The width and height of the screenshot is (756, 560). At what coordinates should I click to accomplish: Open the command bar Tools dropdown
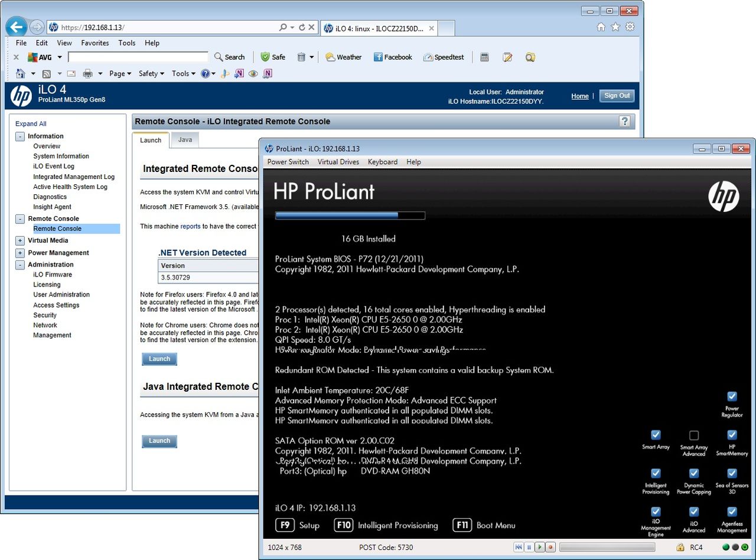click(x=184, y=74)
